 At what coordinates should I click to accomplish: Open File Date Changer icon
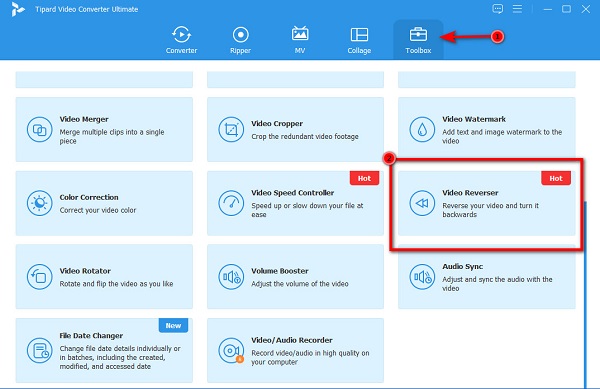(x=39, y=350)
